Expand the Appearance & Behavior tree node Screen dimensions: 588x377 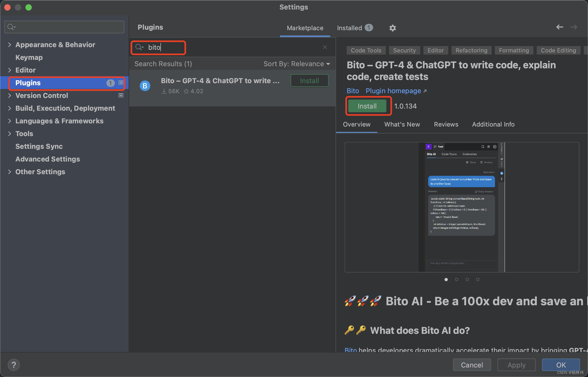click(x=10, y=45)
